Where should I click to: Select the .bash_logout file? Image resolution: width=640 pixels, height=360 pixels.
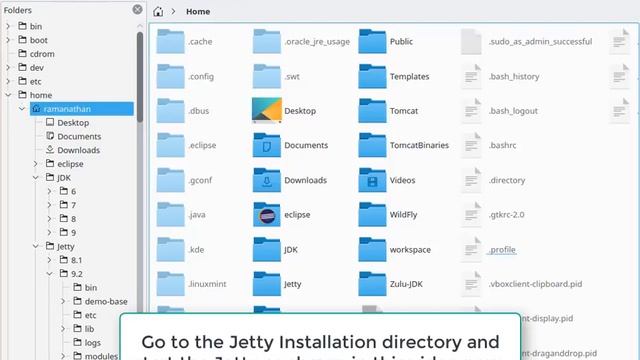pos(513,111)
